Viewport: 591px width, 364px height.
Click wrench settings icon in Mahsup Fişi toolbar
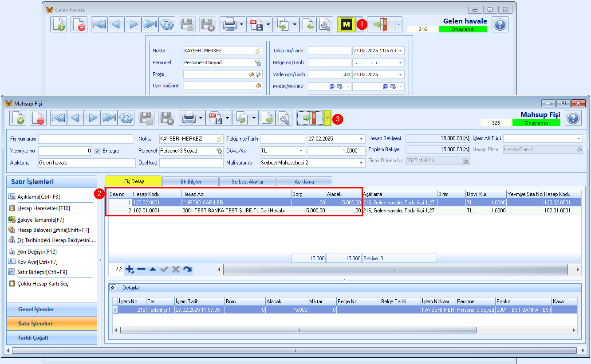284,118
